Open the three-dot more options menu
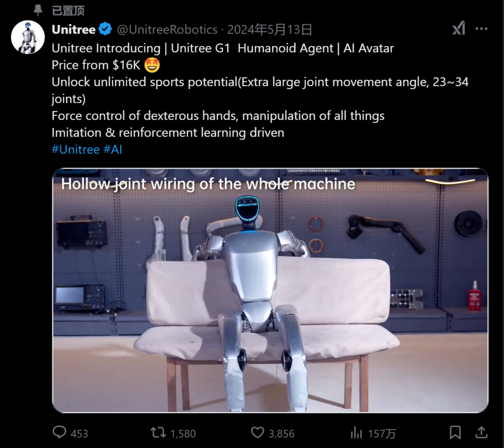The image size is (504, 448). (481, 29)
